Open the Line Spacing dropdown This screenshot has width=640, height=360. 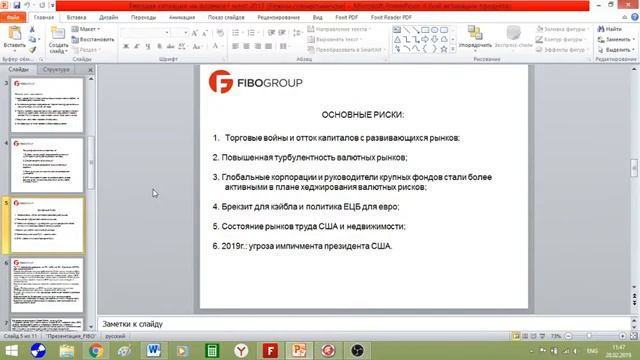[x=298, y=33]
